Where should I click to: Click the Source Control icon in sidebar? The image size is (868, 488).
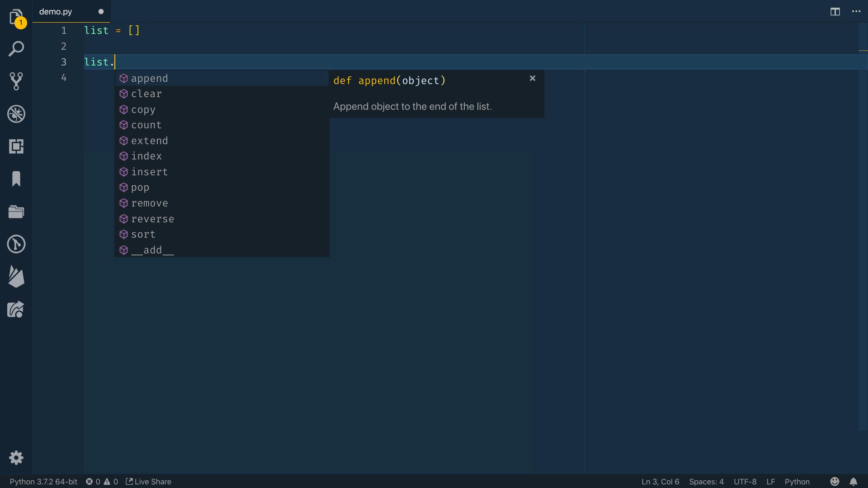pyautogui.click(x=16, y=80)
